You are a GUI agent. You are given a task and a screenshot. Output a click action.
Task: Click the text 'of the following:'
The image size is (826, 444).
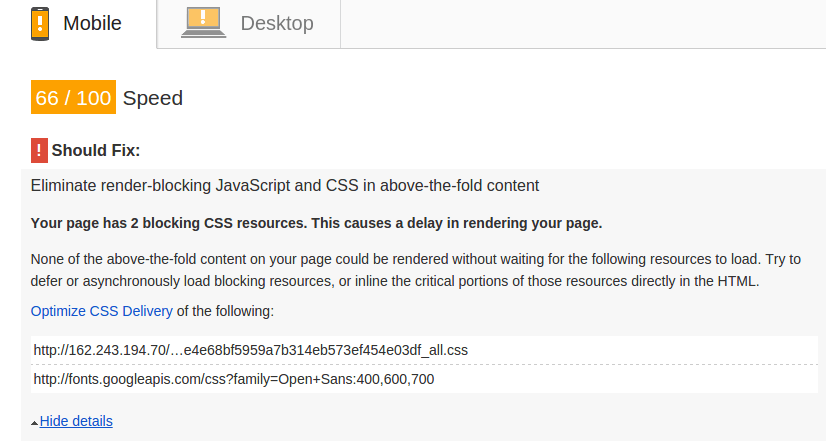[225, 311]
